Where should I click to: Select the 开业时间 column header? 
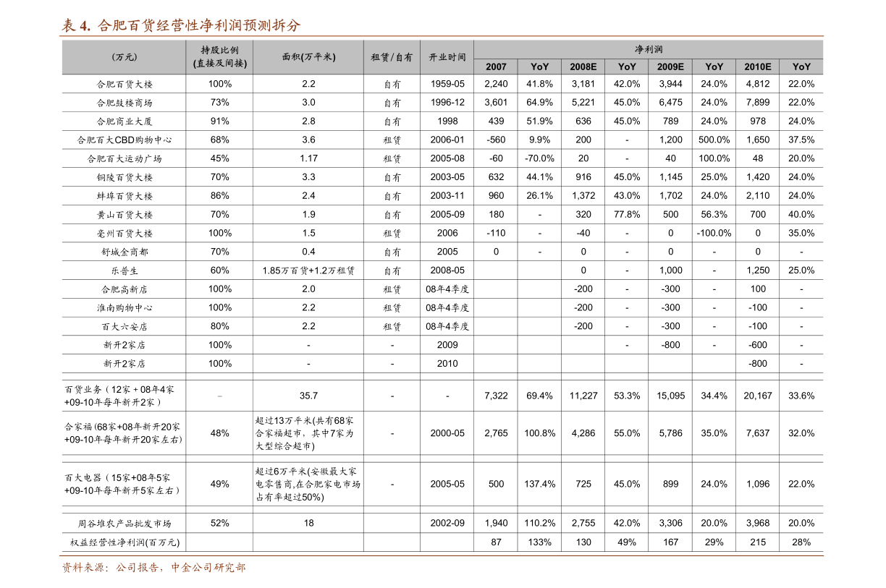(x=447, y=57)
